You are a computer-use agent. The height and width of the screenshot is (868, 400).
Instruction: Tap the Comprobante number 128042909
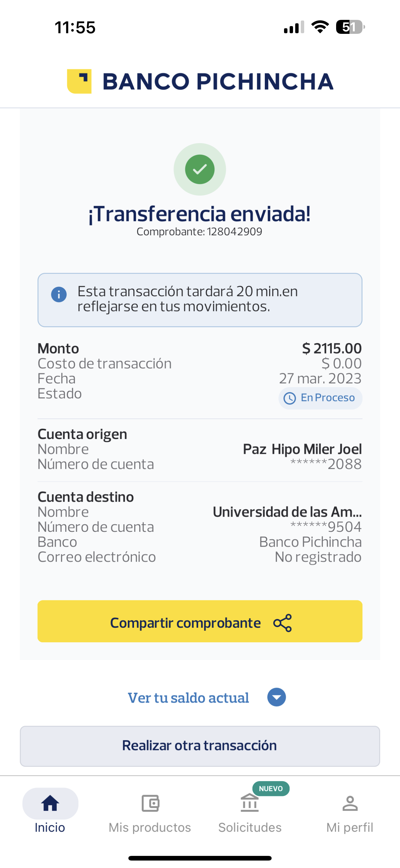click(234, 232)
